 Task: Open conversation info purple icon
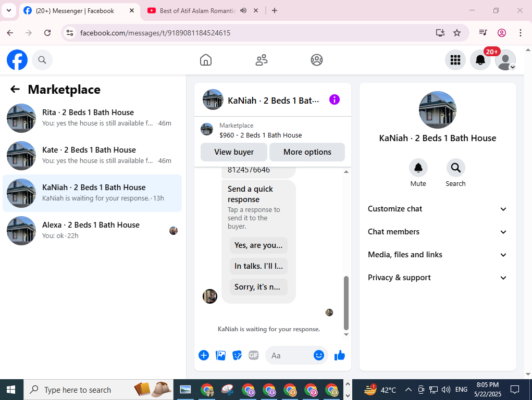(x=334, y=100)
